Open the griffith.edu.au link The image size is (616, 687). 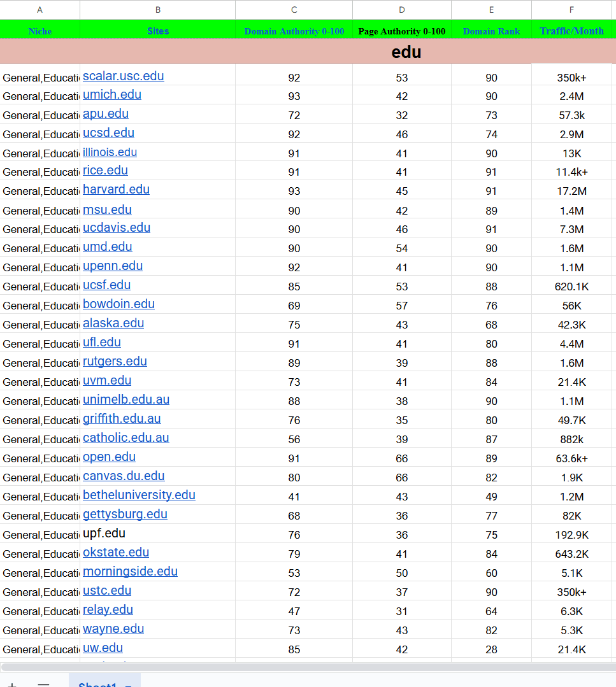coord(122,419)
